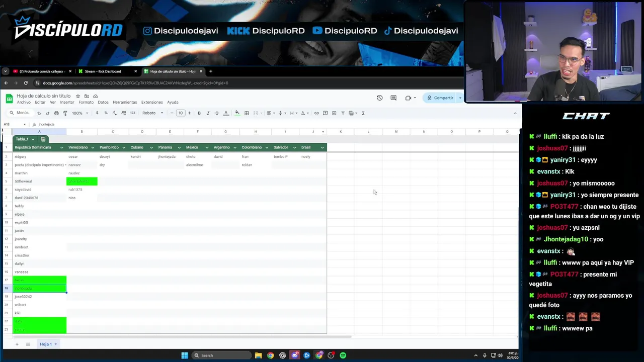
Task: Open the comments panel icon
Action: tap(393, 98)
